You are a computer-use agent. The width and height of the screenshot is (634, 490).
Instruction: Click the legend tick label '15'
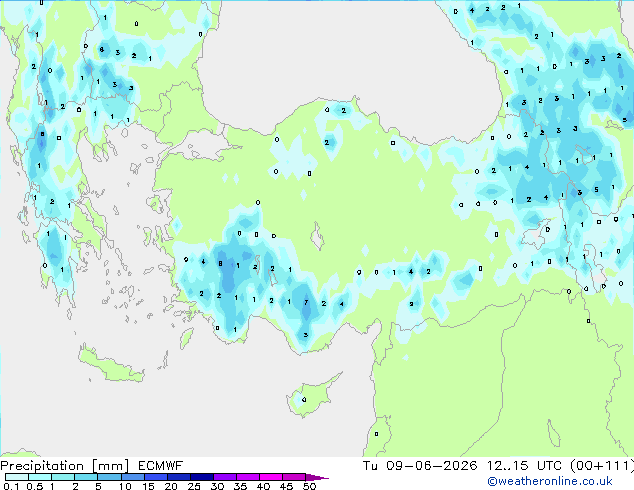tap(148, 486)
